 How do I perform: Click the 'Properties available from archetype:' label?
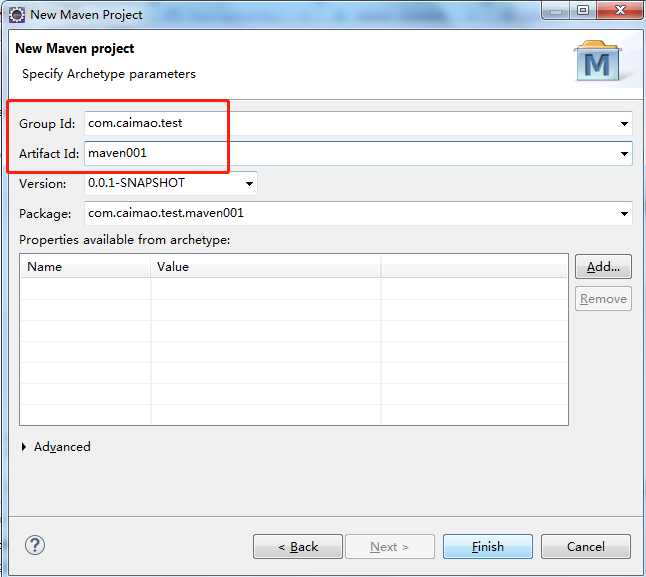124,240
